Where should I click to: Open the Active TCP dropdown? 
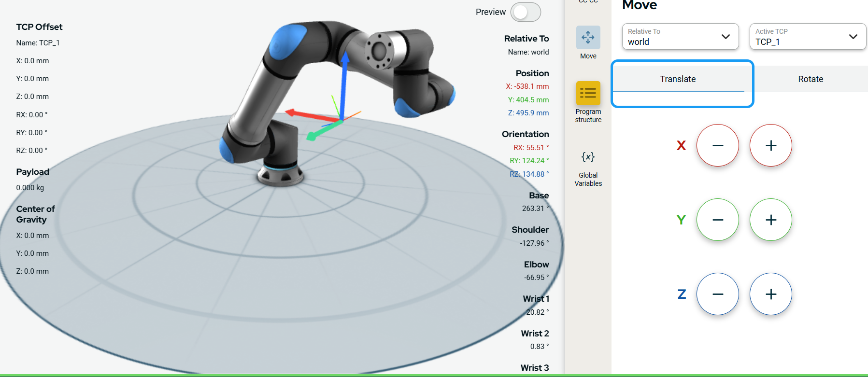[807, 37]
